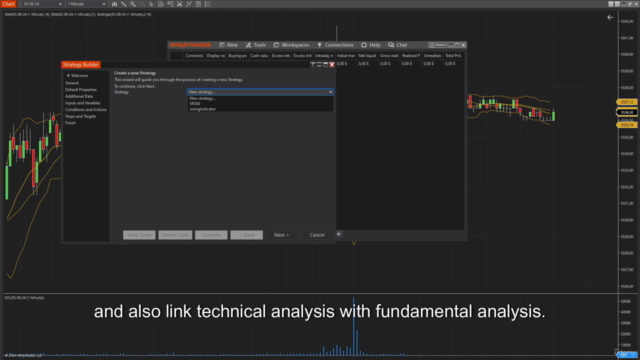Click the 'Net liquid' column header
Image resolution: width=640 pixels, height=360 pixels.
pyautogui.click(x=367, y=56)
